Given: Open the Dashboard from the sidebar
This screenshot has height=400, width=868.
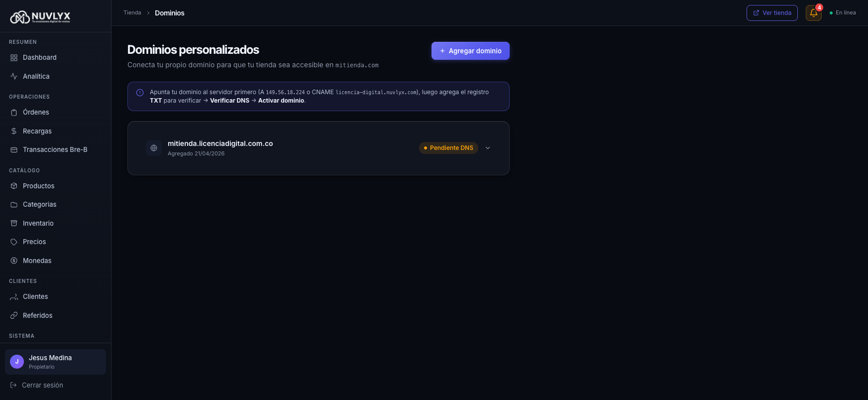Looking at the screenshot, I should (40, 57).
